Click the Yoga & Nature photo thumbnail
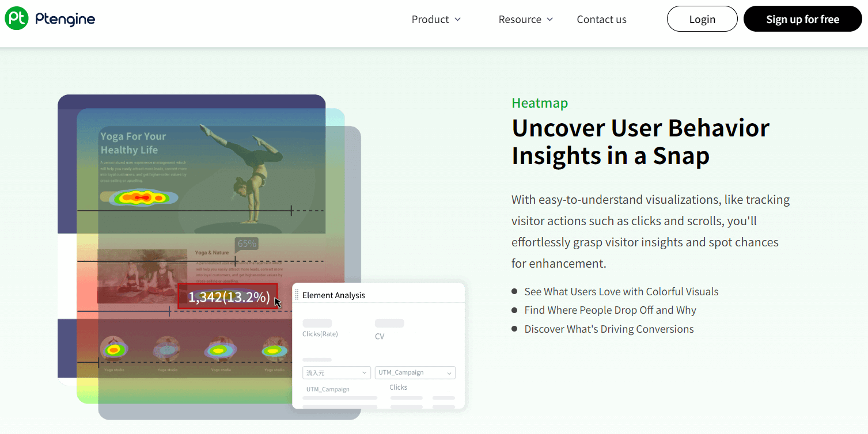Screen dimensions: 868x434 pyautogui.click(x=142, y=276)
